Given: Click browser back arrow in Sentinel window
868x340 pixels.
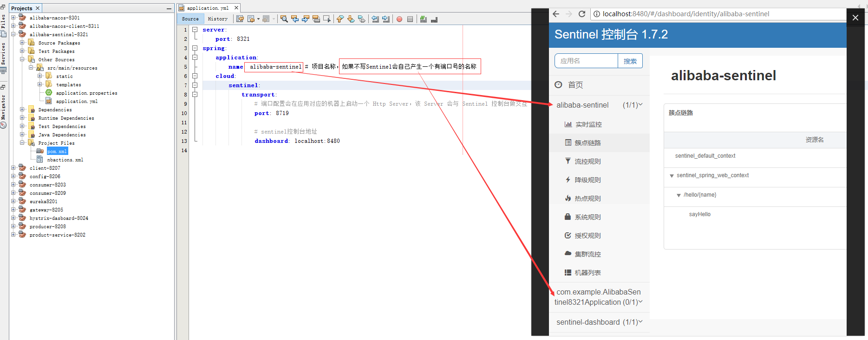Looking at the screenshot, I should 556,14.
